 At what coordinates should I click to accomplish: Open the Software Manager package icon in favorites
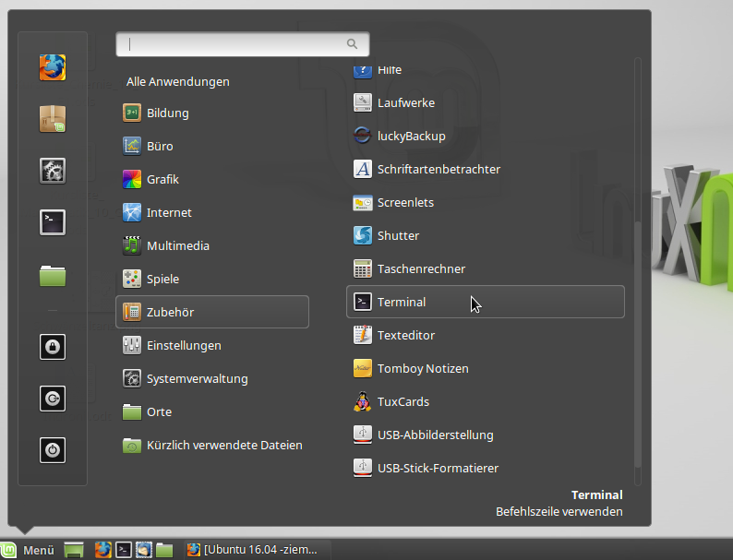[x=53, y=119]
